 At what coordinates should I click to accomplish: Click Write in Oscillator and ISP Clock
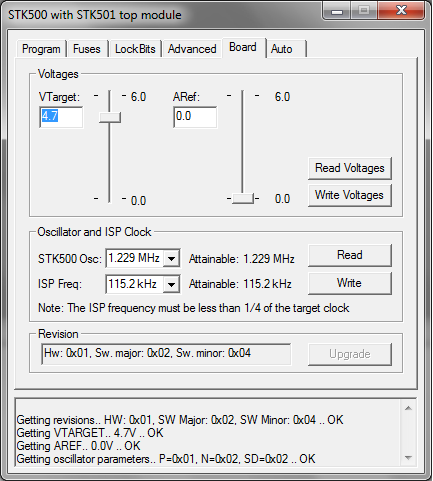coord(350,283)
